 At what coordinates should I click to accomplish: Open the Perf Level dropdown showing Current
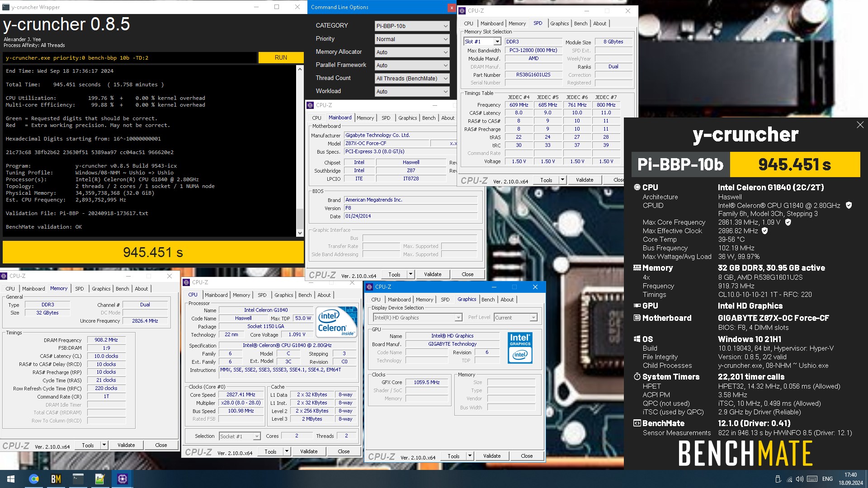point(515,318)
